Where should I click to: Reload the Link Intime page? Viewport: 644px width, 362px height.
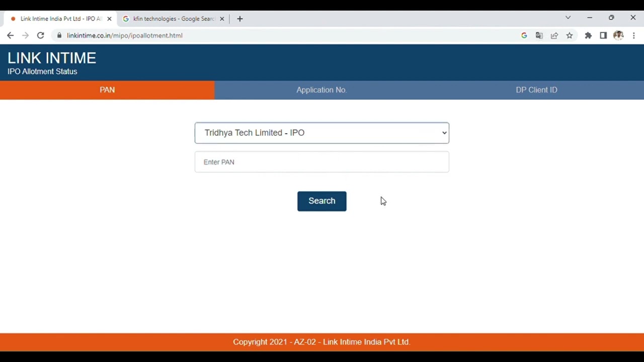point(41,36)
